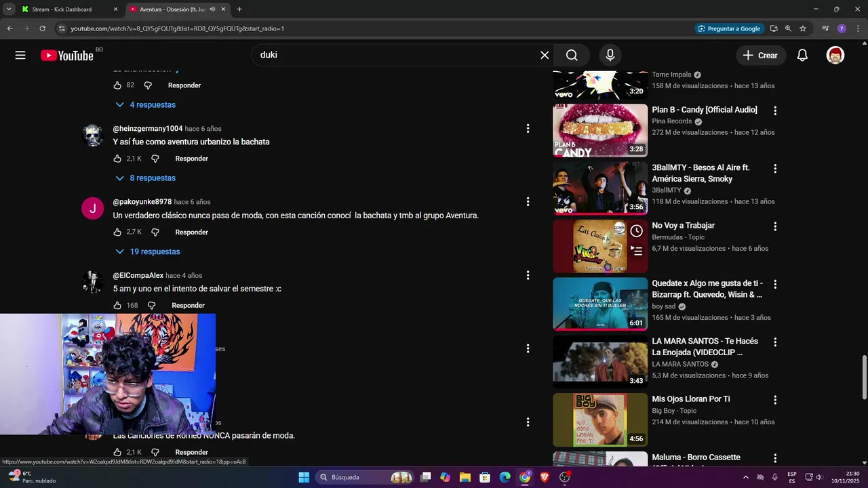Viewport: 868px width, 488px height.
Task: Open Chrome profile Y avatar
Action: (x=842, y=28)
